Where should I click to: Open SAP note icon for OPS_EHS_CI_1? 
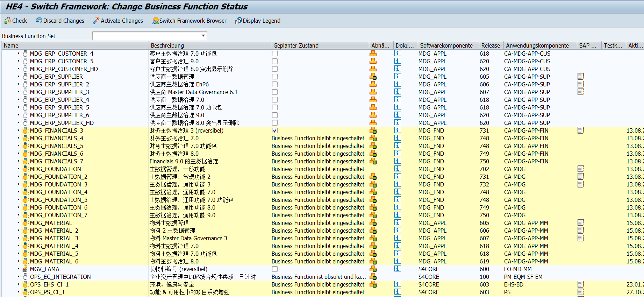(581, 284)
